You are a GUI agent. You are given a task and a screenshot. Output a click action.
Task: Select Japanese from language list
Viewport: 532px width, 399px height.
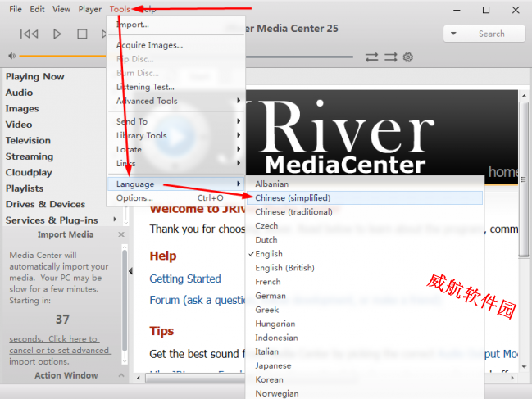273,365
